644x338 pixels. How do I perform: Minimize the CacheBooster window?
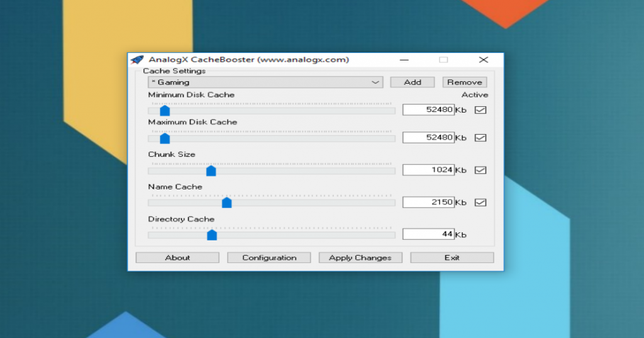(404, 60)
